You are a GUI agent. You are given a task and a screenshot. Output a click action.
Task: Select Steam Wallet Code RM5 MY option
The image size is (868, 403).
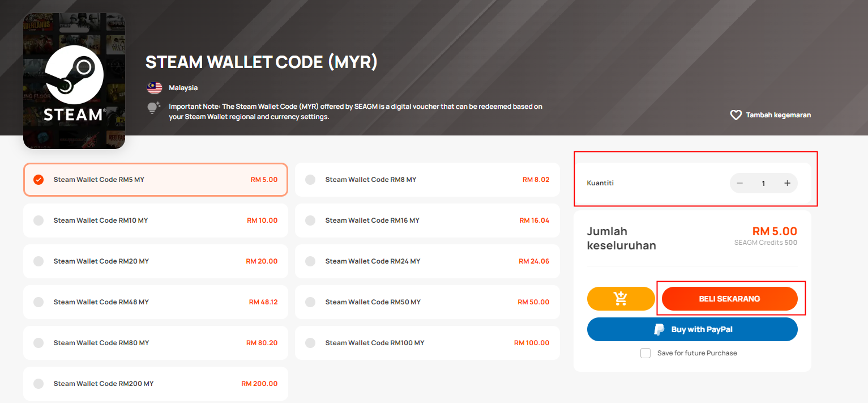[x=156, y=180]
